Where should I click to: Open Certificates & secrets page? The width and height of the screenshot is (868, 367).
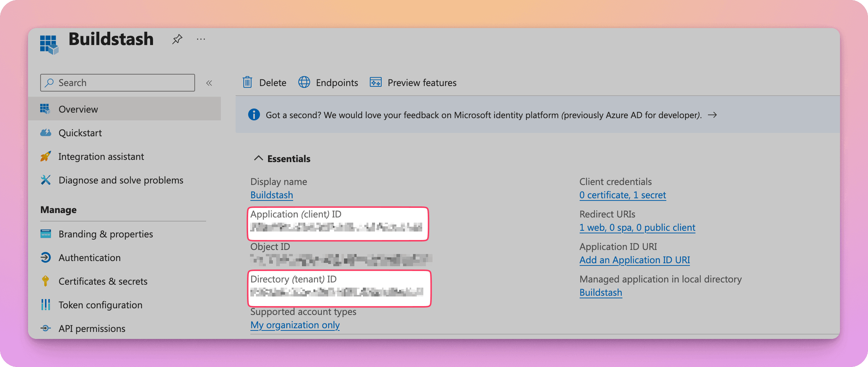(103, 281)
